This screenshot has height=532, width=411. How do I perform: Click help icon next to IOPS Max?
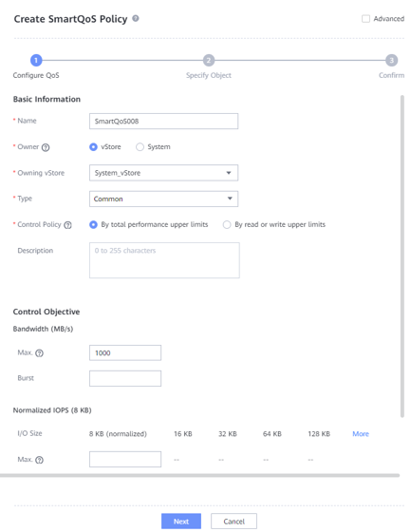(x=39, y=460)
